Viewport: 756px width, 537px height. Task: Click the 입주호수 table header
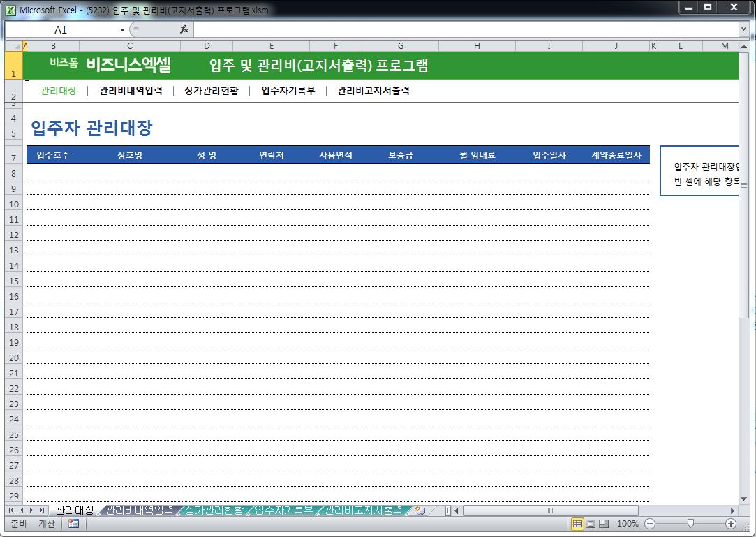pos(53,155)
